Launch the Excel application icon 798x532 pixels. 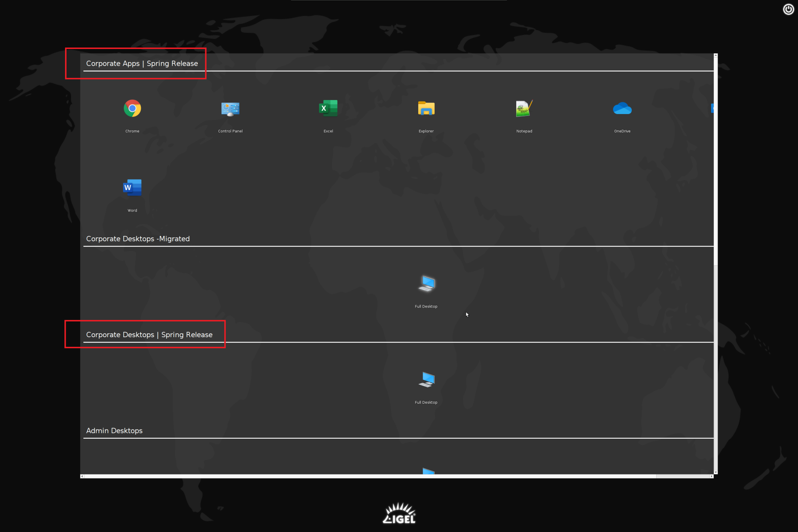click(328, 108)
